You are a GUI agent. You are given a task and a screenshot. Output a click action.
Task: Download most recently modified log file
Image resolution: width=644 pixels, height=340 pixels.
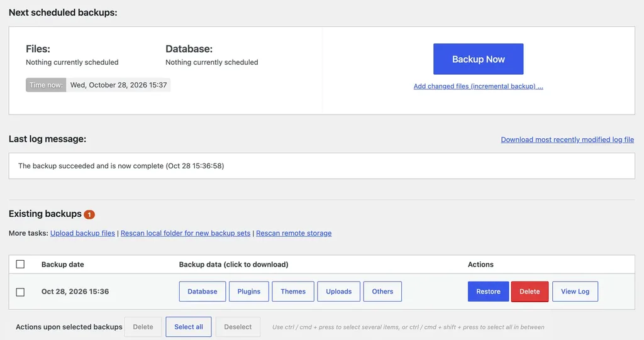[567, 140]
